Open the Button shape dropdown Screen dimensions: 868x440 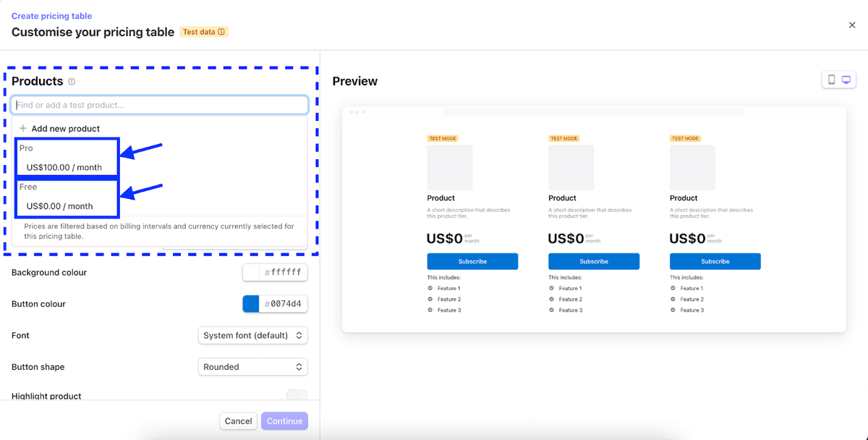pos(252,367)
